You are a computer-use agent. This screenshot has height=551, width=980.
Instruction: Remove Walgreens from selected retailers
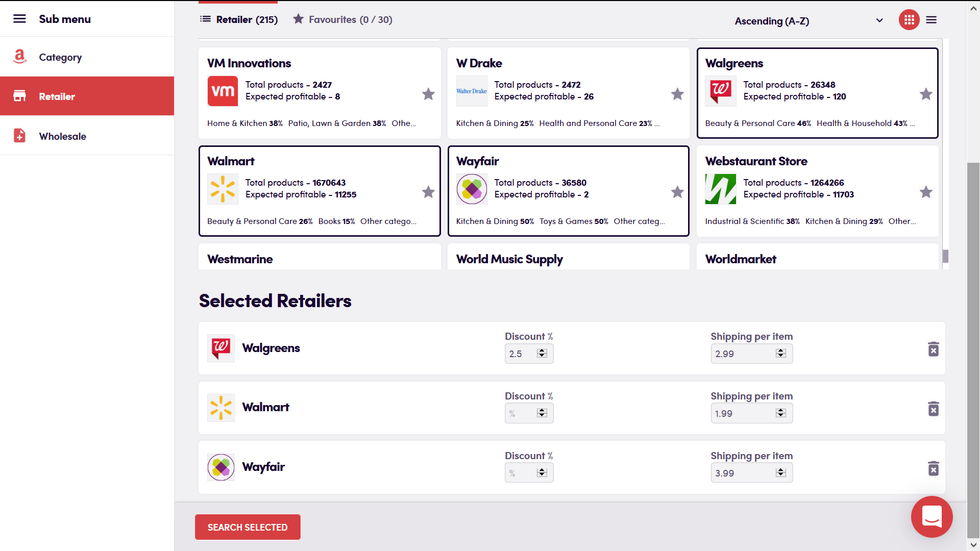pos(933,349)
